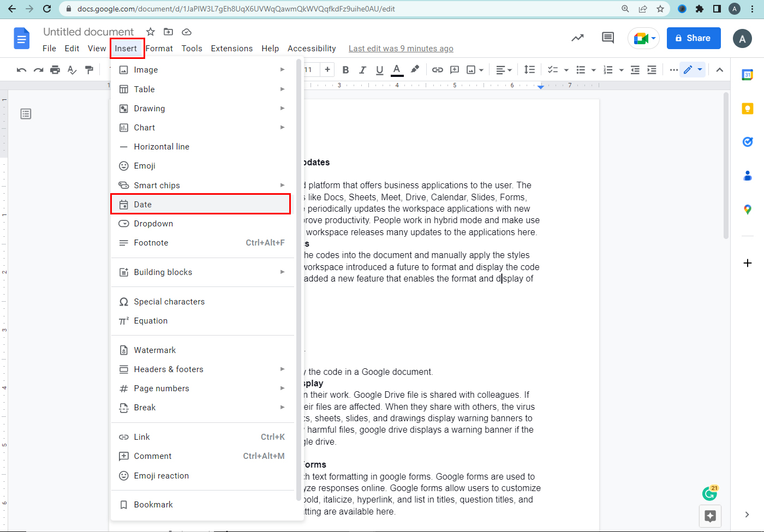This screenshot has height=532, width=764.
Task: Toggle the bulleted list button
Action: pos(581,70)
